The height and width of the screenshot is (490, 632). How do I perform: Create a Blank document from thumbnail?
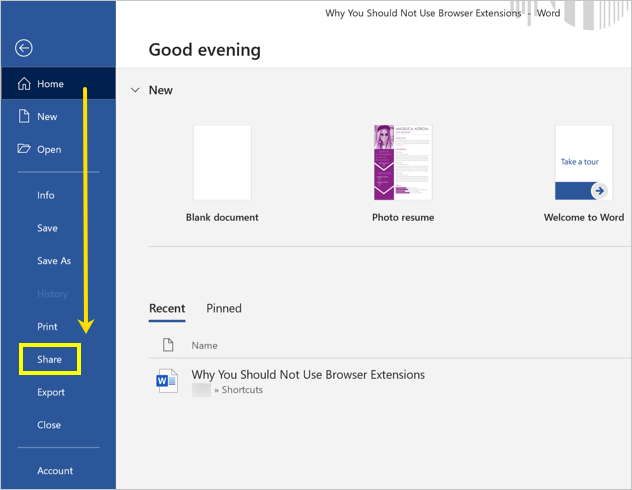tap(222, 162)
